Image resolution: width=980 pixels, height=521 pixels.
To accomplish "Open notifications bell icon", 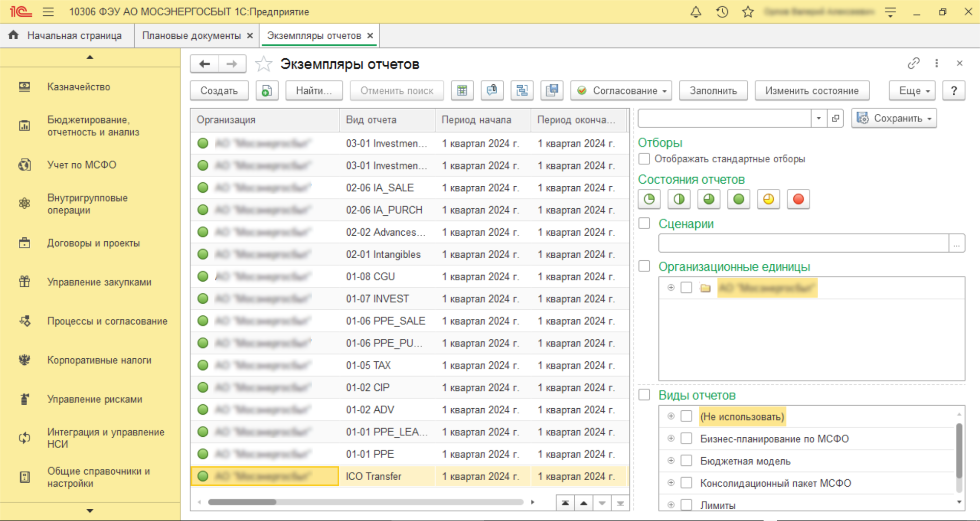I will tap(696, 12).
